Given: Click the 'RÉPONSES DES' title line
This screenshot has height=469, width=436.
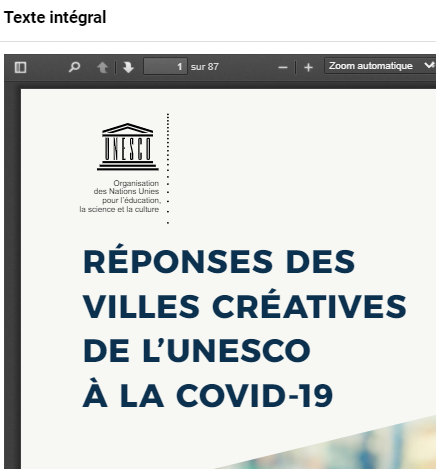Looking at the screenshot, I should (x=219, y=262).
